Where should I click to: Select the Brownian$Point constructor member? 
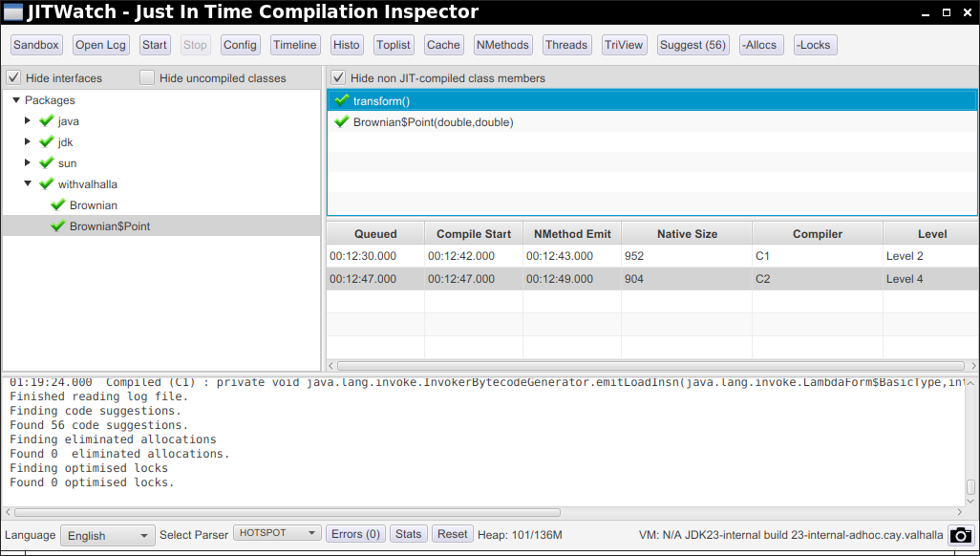coord(433,122)
